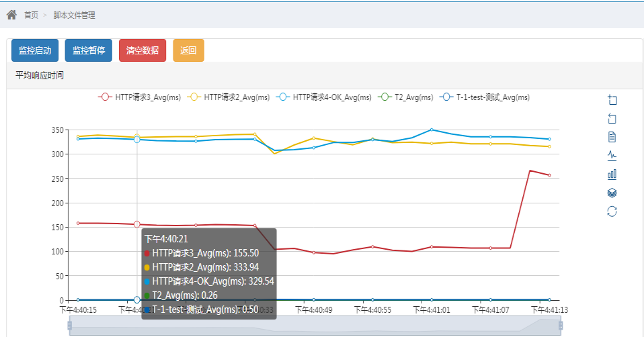This screenshot has height=337, width=644.
Task: Click the 平均响应时间 panel title
Action: (x=40, y=75)
